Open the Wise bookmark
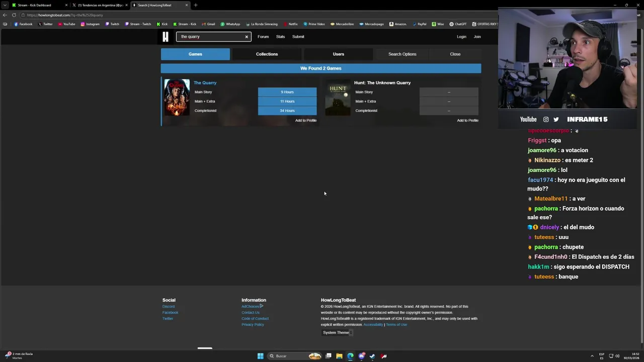Screen dimensions: 644x362 438,24
